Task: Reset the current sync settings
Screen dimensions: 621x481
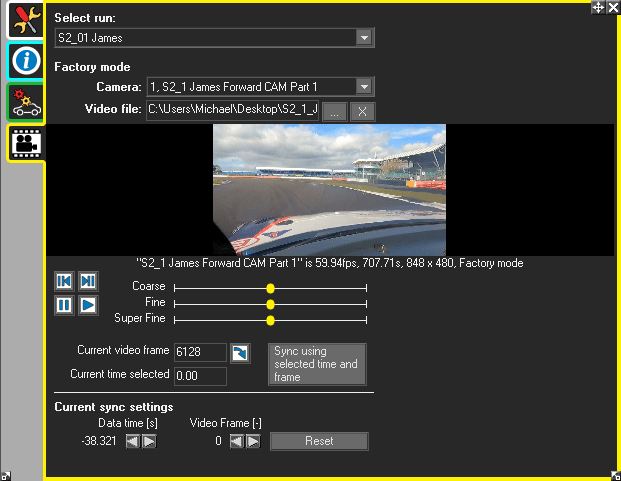Action: (x=319, y=441)
